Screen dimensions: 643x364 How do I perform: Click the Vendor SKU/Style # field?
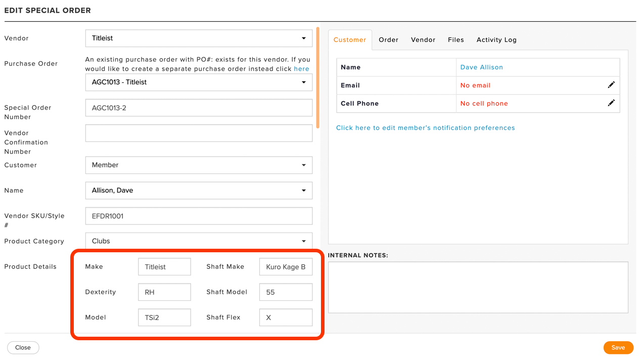(199, 216)
